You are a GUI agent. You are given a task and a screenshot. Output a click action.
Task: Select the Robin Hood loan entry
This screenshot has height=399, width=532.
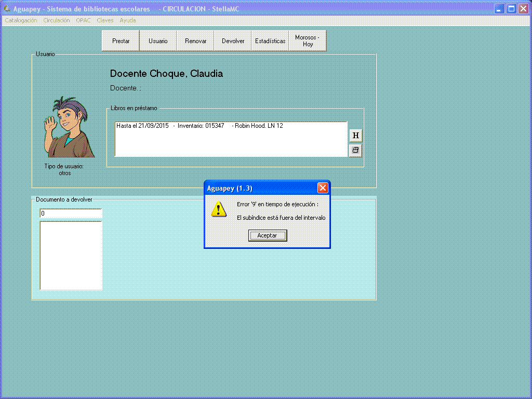pyautogui.click(x=199, y=126)
